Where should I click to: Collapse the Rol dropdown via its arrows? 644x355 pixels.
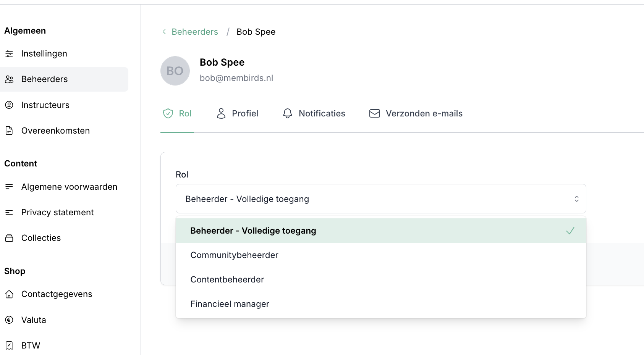click(576, 199)
